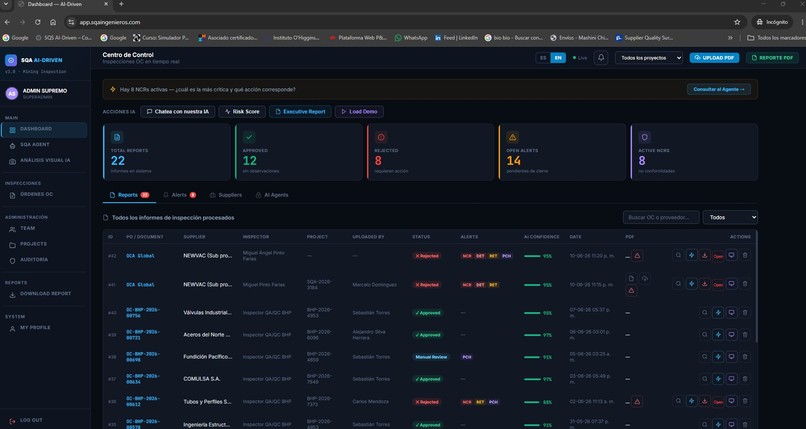Viewport: 806px width, 429px height.
Task: Click Consultar al Agente button
Action: click(719, 89)
